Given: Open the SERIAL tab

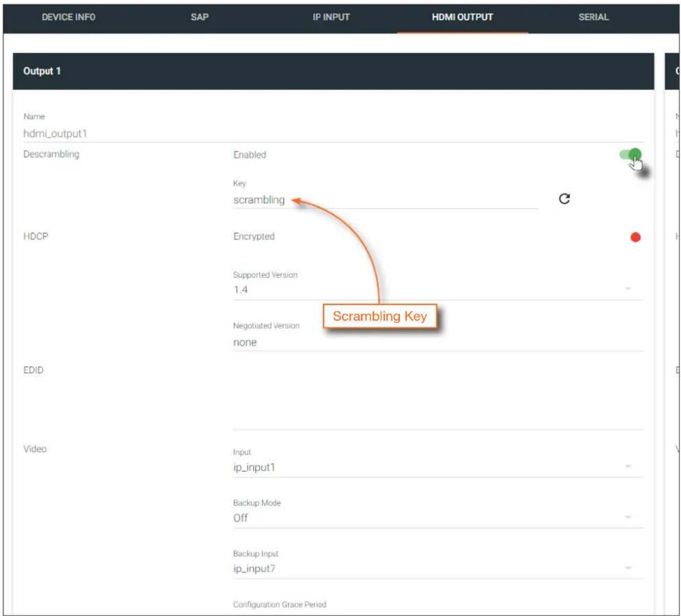Looking at the screenshot, I should pos(594,17).
